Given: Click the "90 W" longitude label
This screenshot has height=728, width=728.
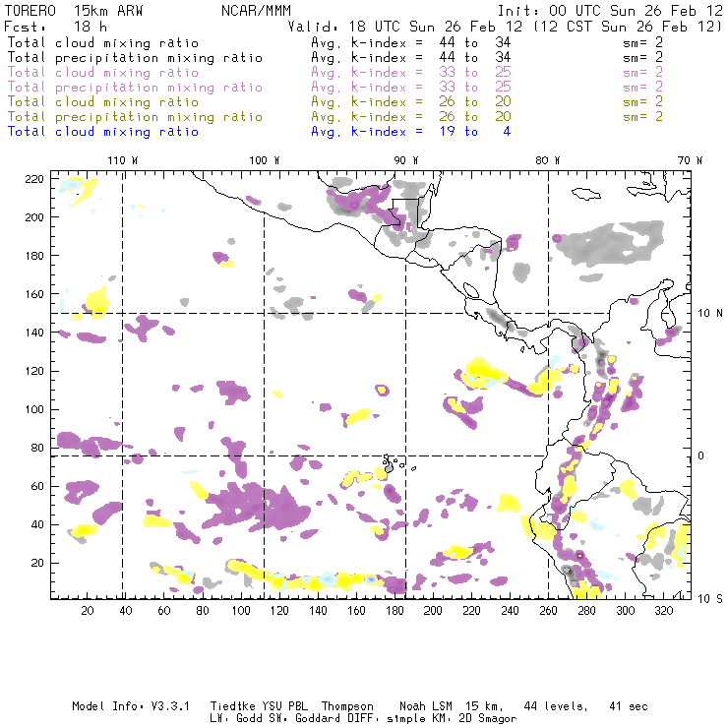Looking at the screenshot, I should pos(406,160).
